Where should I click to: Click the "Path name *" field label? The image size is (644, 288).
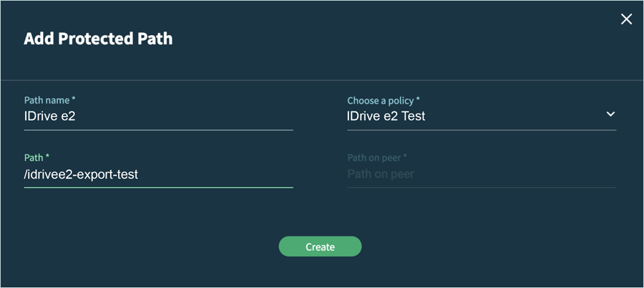click(x=49, y=101)
